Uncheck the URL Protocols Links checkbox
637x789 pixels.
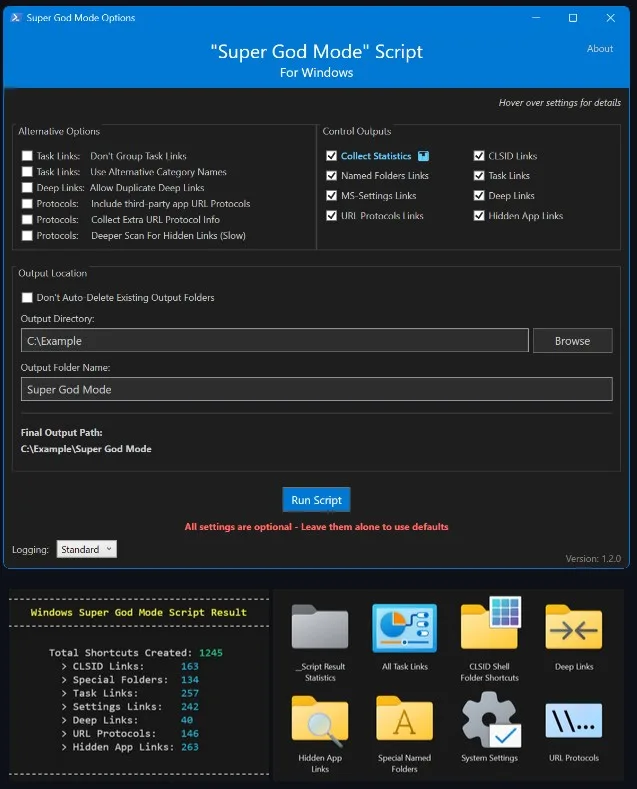tap(332, 216)
